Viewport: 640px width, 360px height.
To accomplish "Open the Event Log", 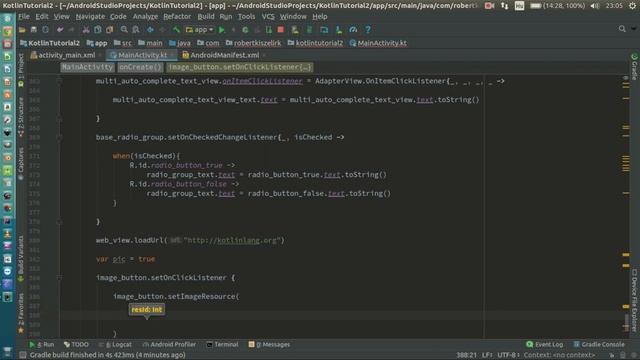I will click(545, 344).
